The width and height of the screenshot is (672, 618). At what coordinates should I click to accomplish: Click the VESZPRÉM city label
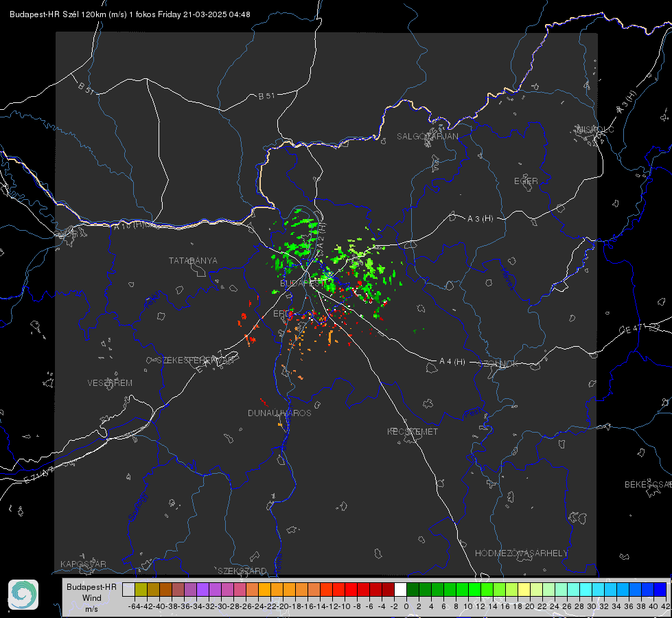coord(110,383)
